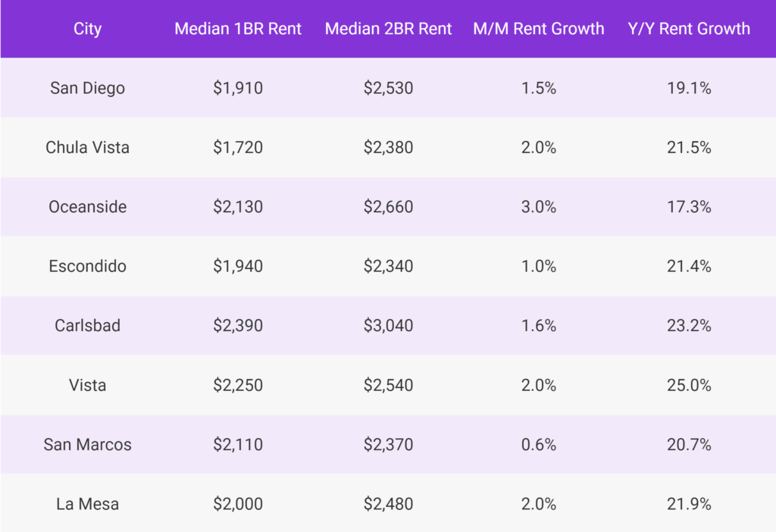Select the Median 2BR Rent header
776x532 pixels.
coord(388,30)
